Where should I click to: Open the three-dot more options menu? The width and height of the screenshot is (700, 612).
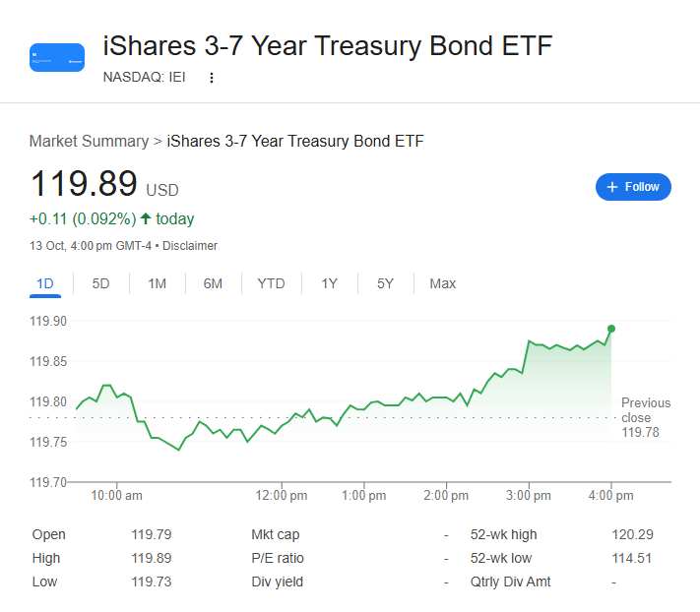coord(211,78)
